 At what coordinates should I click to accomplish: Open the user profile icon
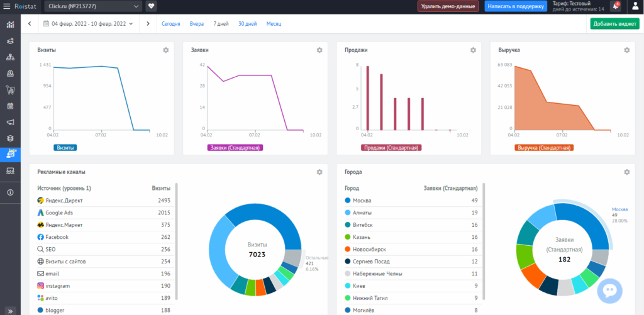click(634, 6)
